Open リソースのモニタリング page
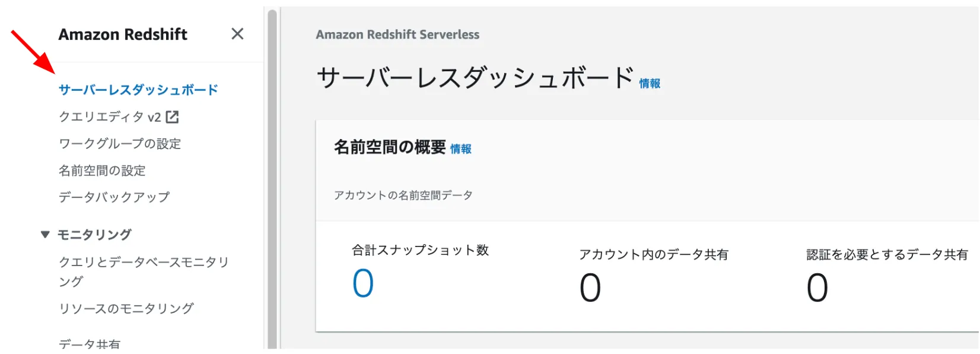 click(126, 308)
